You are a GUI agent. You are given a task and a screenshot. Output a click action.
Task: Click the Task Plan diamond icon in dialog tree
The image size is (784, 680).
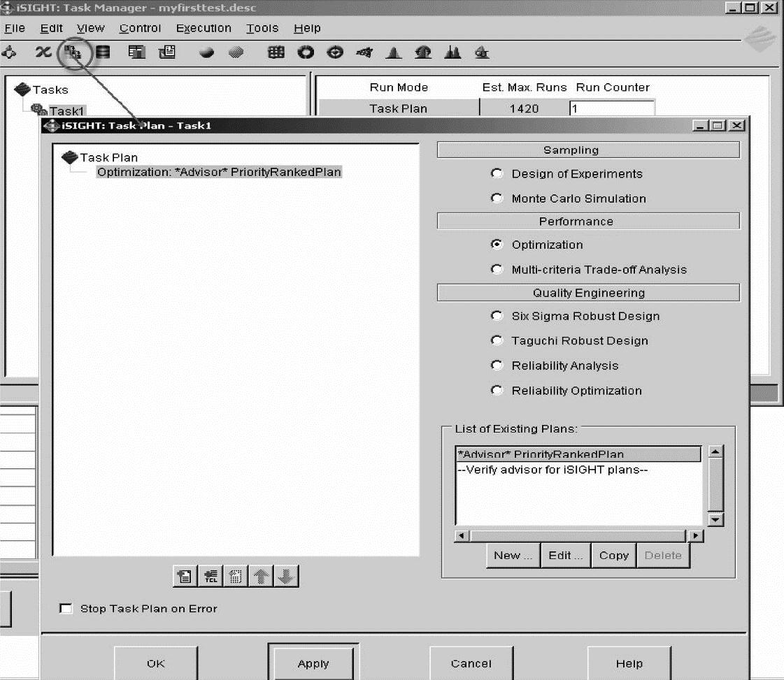point(69,157)
